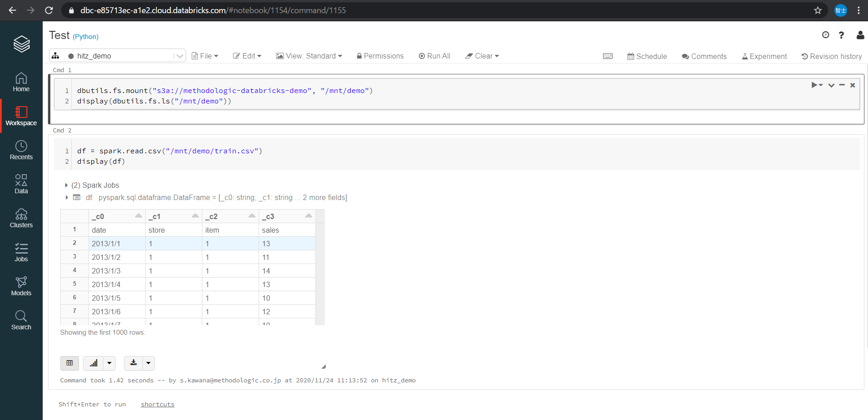
Task: Open the View: Standard menu
Action: [x=309, y=56]
